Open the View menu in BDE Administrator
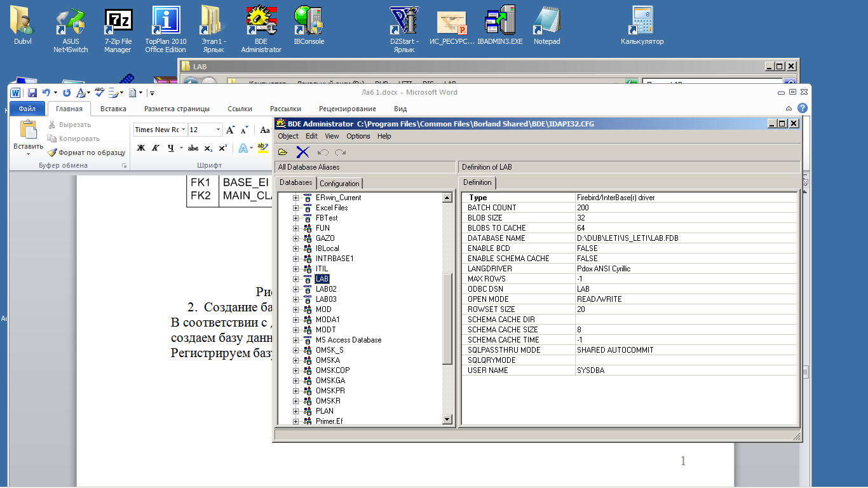The width and height of the screenshot is (868, 488). pyautogui.click(x=332, y=136)
